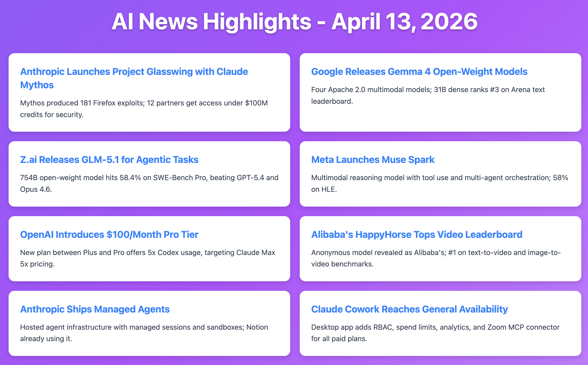Screen dimensions: 588x365
Task: Click the 5x Codex usage plan description
Action: 147,258
